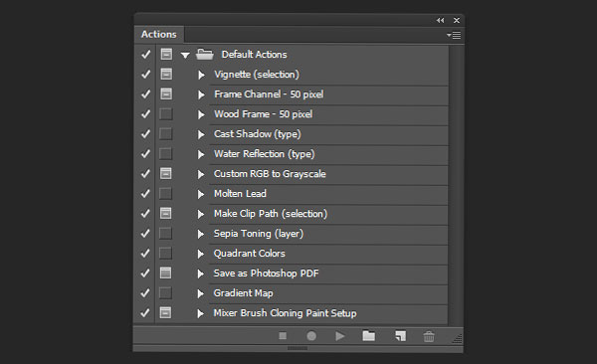Create a new action set folder
This screenshot has width=597, height=364.
click(368, 335)
